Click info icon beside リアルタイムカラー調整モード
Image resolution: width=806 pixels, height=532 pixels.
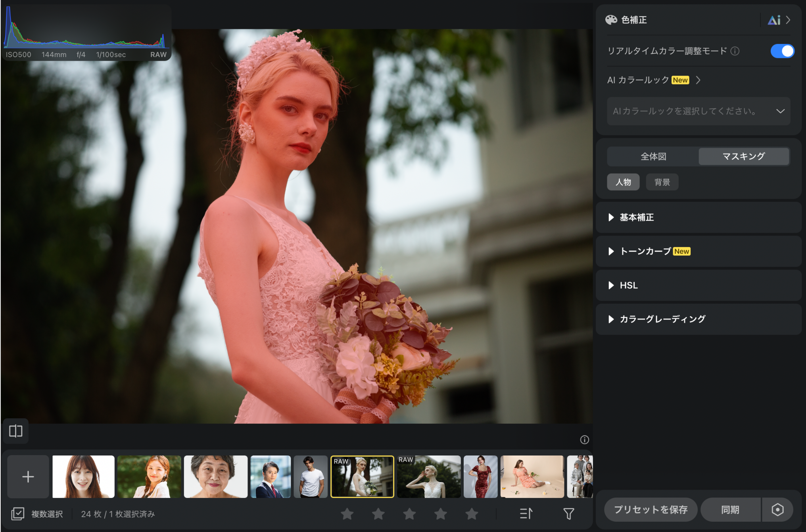pos(735,51)
